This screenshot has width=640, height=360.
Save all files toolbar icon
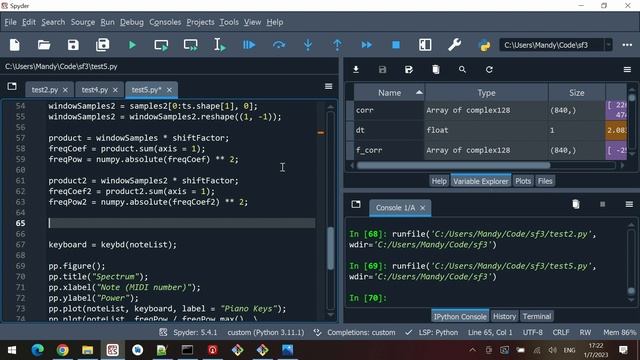[102, 45]
